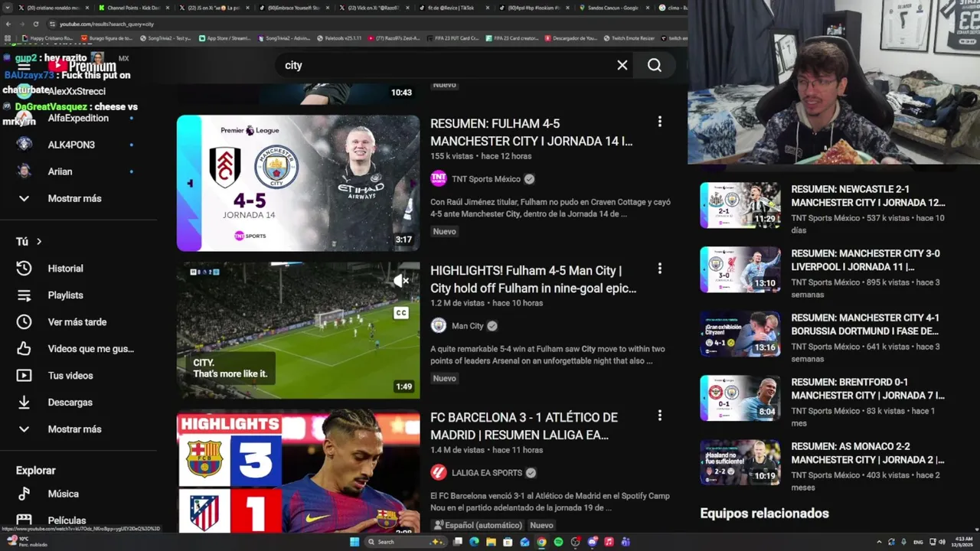Toggle captions CC on preview thumbnail
Viewport: 980px width, 551px height.
(401, 312)
